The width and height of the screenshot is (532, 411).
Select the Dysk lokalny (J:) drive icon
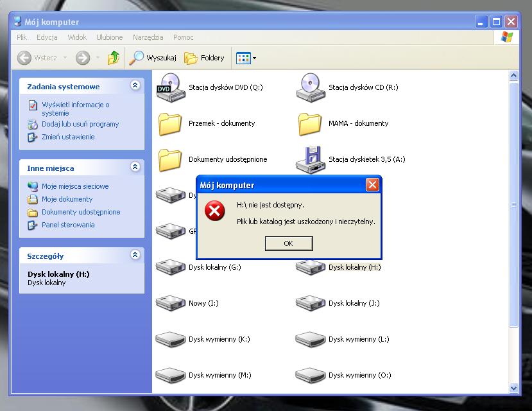pos(311,303)
